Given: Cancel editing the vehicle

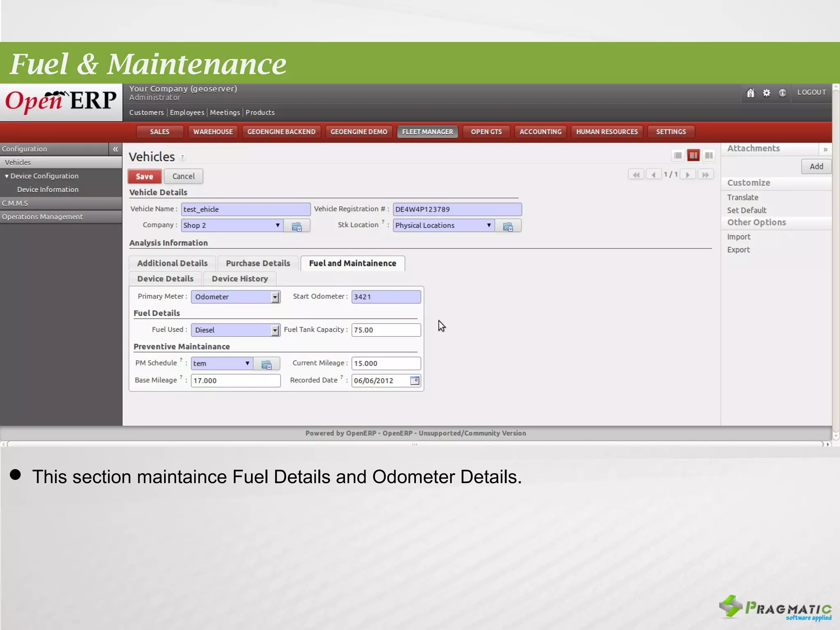Looking at the screenshot, I should [183, 176].
